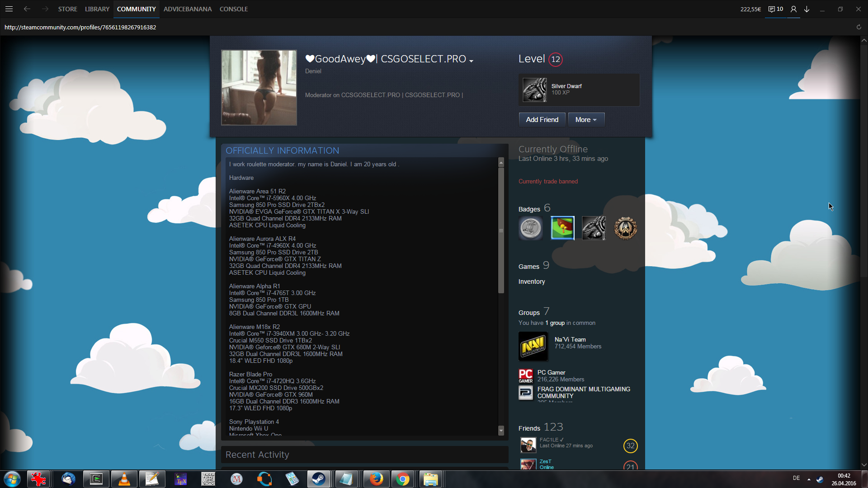This screenshot has height=488, width=868.
Task: Click the wallet balance 222,55€
Action: pos(750,9)
